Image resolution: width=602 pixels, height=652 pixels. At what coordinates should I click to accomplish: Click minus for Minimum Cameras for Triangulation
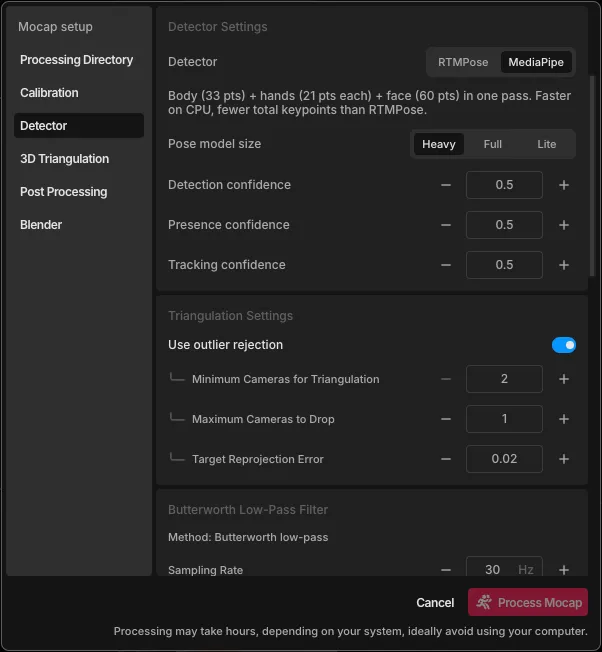pos(446,379)
